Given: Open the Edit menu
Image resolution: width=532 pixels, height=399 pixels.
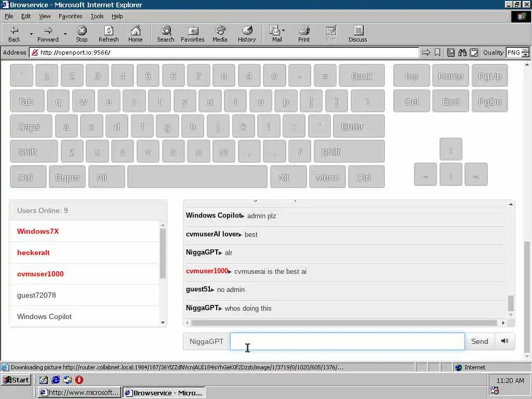Looking at the screenshot, I should pyautogui.click(x=26, y=16).
